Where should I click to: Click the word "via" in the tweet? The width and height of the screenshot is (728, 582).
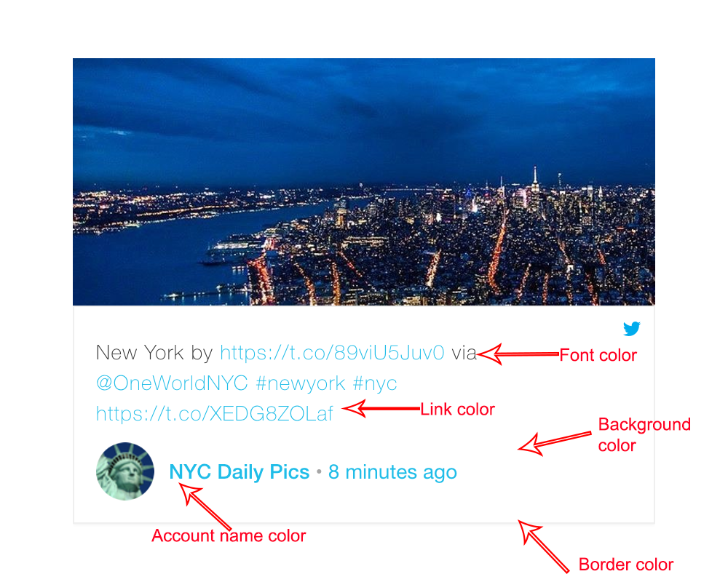tap(464, 353)
